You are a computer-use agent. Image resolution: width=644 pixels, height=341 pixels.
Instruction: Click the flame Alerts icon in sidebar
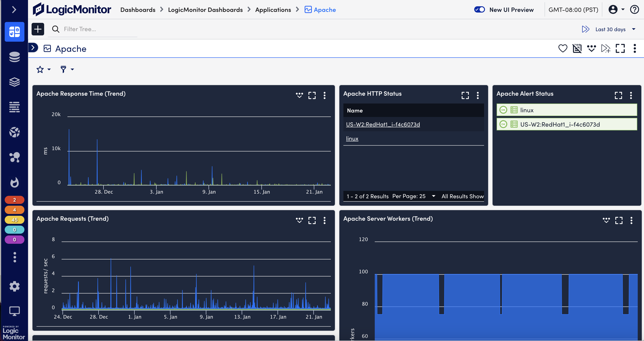[x=14, y=182]
